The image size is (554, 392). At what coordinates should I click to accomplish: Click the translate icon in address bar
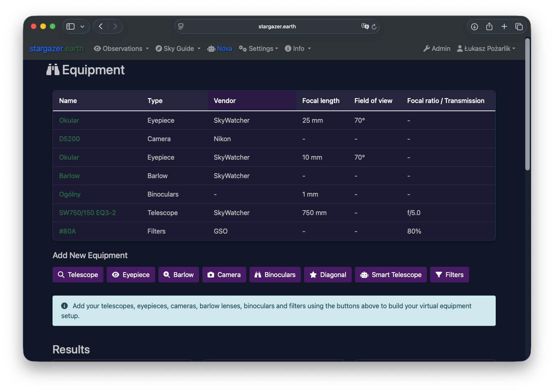pyautogui.click(x=365, y=26)
